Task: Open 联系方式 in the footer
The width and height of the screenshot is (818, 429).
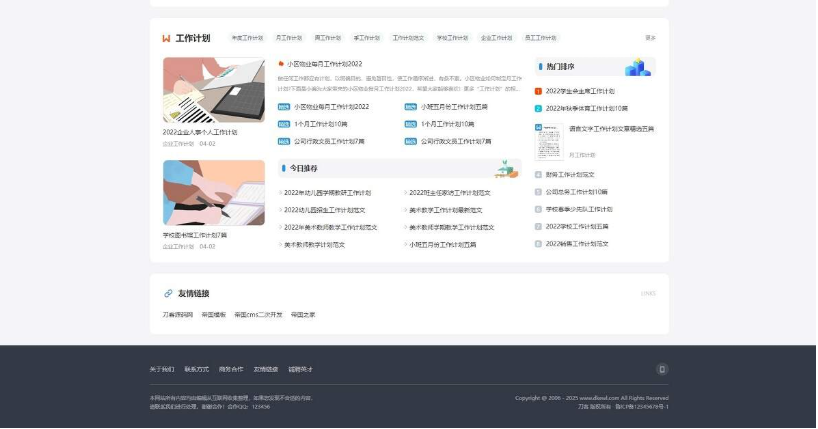Action: pyautogui.click(x=197, y=370)
